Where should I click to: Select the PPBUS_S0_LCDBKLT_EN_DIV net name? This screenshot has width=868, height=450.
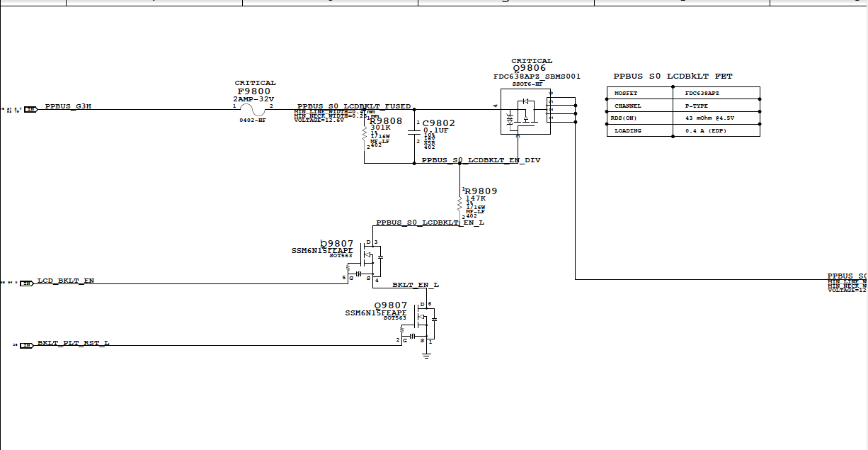pos(481,161)
